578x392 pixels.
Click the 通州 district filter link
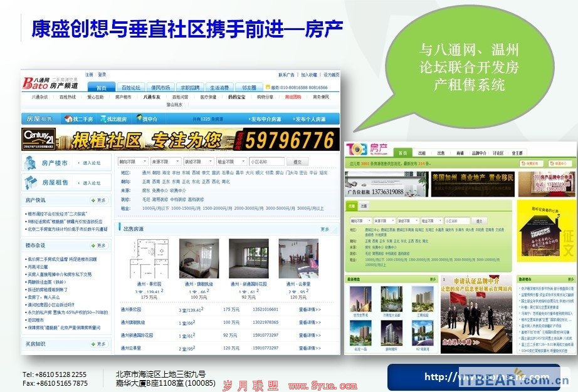pyautogui.click(x=146, y=173)
